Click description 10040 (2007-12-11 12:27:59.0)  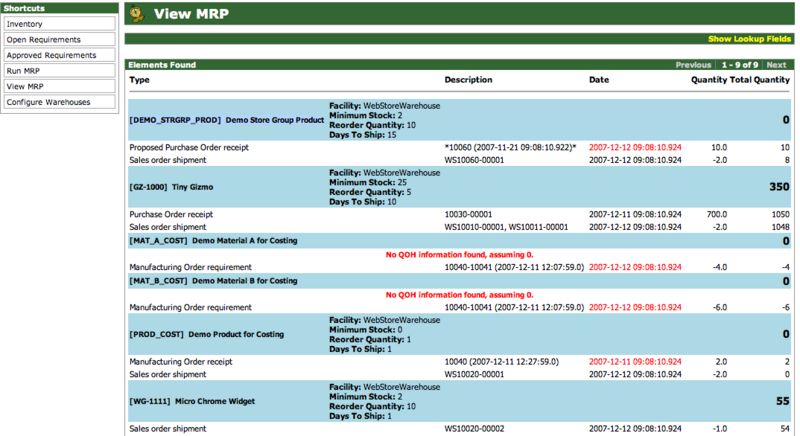point(502,362)
